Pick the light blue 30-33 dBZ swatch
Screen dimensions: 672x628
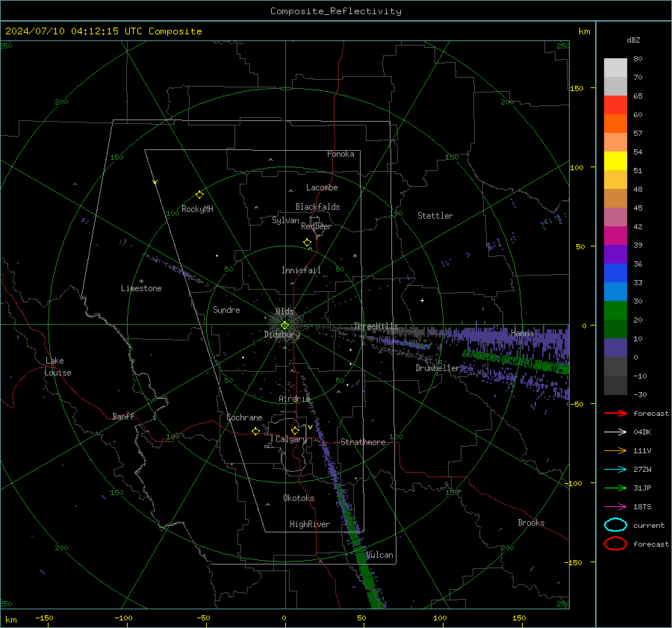615,292
